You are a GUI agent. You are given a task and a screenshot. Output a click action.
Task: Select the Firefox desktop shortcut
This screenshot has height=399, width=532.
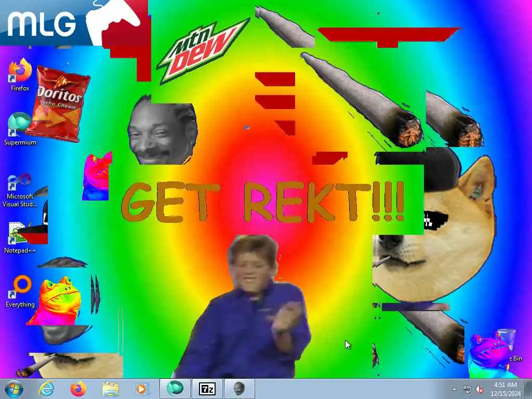pyautogui.click(x=20, y=75)
